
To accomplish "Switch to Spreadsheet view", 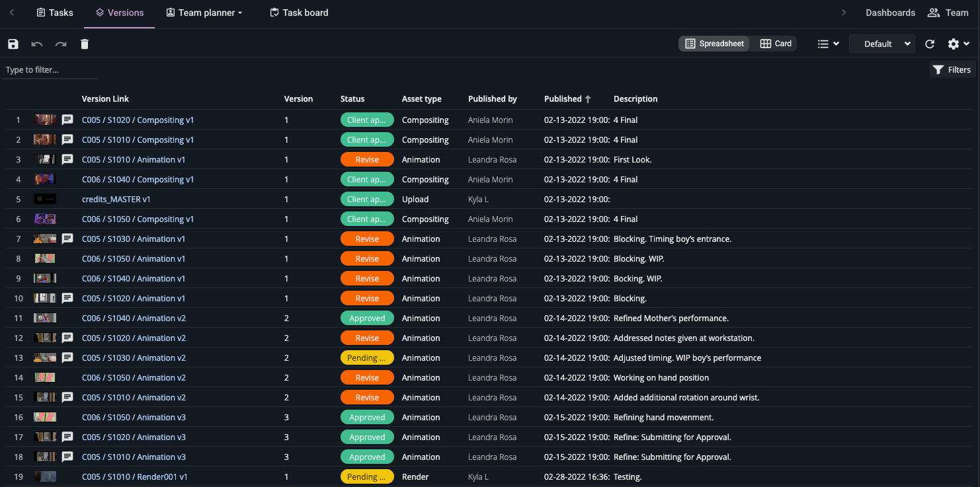I will tap(714, 44).
